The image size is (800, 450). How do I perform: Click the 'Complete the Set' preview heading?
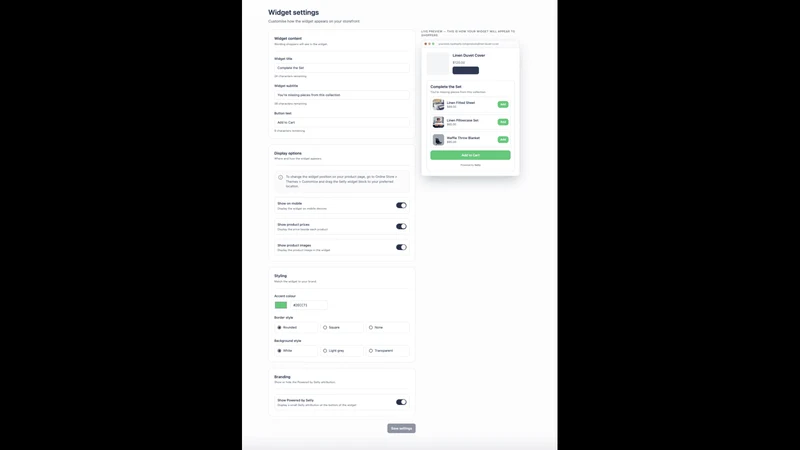tap(445, 87)
